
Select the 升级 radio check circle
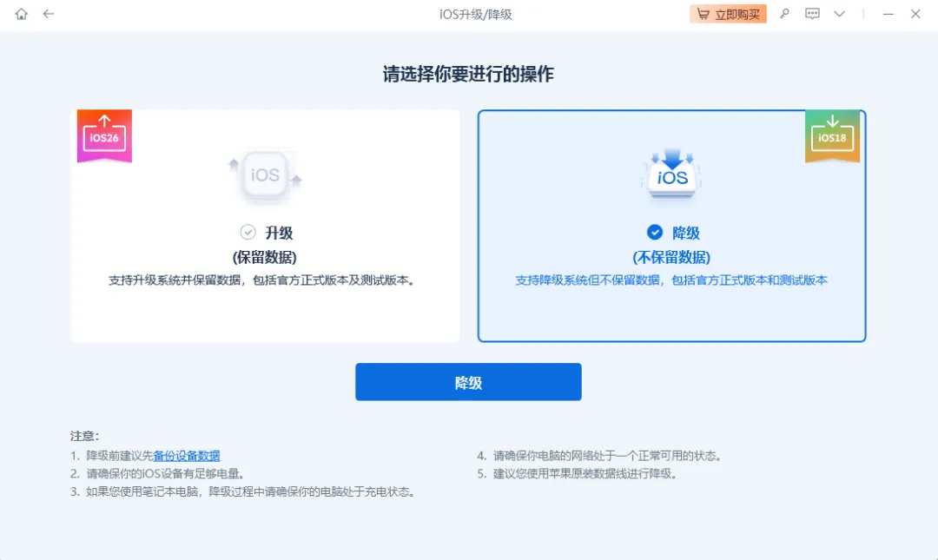(x=248, y=232)
